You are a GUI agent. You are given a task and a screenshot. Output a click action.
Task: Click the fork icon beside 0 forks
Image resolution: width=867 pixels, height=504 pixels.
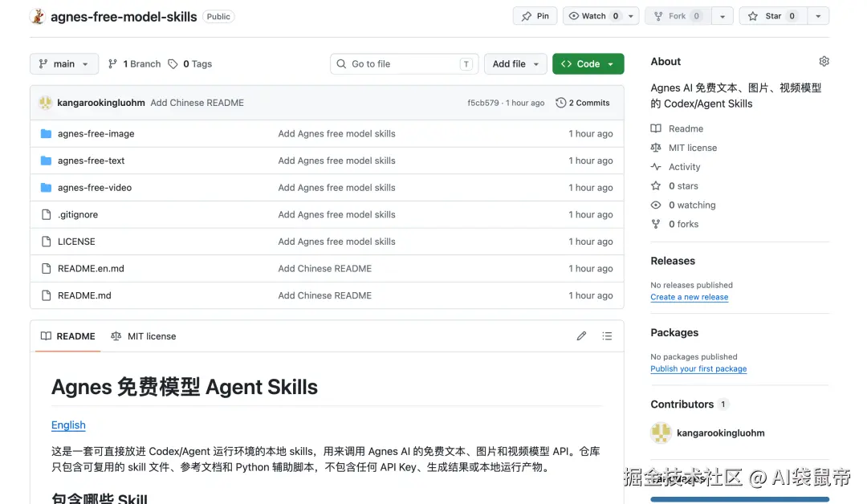656,224
